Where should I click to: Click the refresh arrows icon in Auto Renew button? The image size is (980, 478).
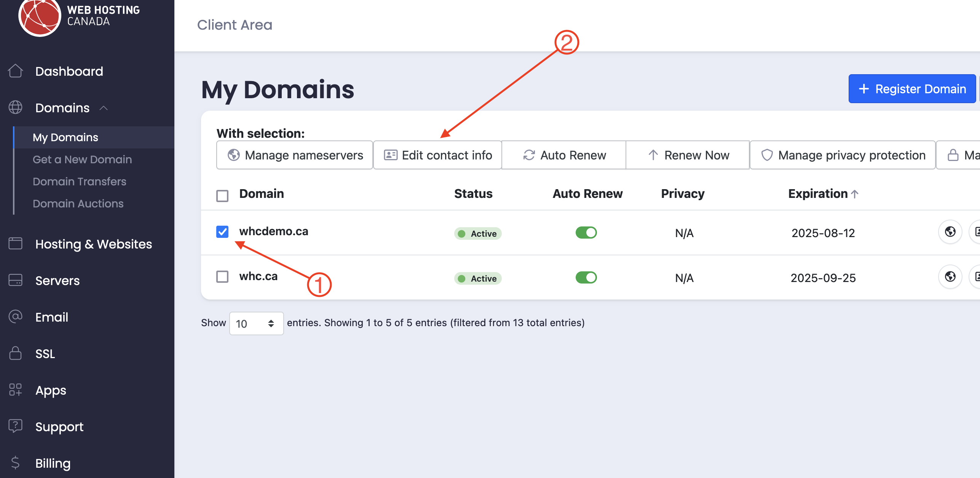529,155
